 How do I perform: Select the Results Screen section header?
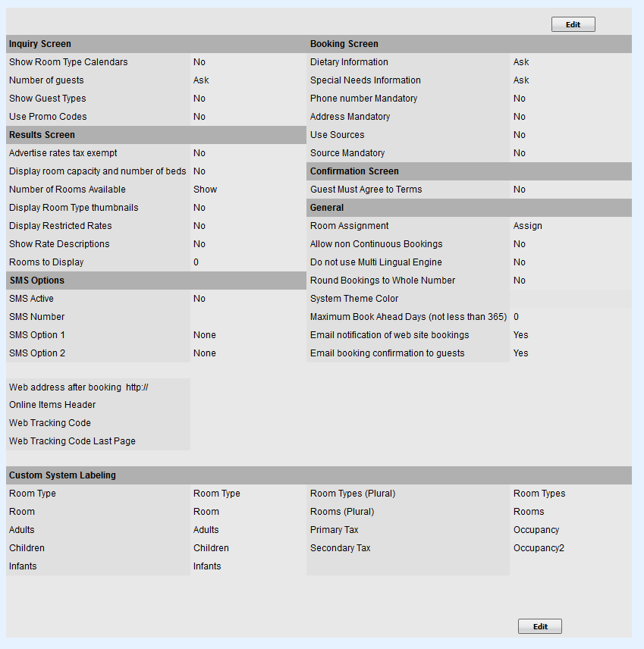pos(42,135)
